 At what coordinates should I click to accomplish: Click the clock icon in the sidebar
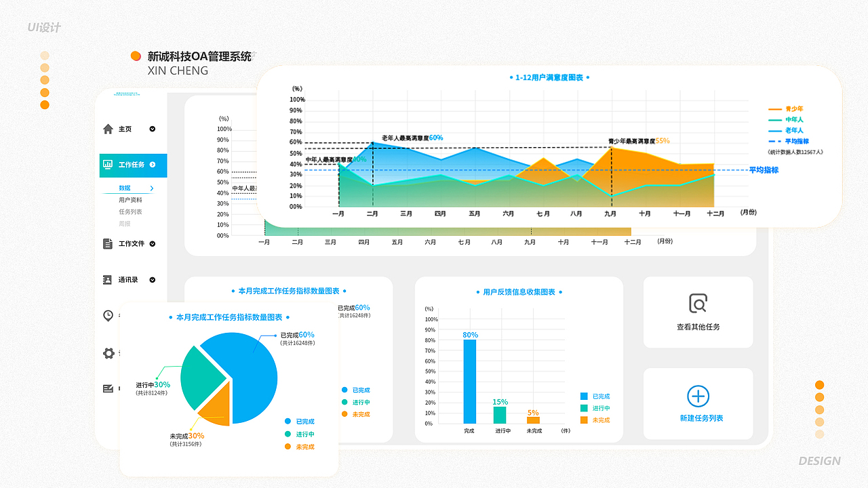108,315
